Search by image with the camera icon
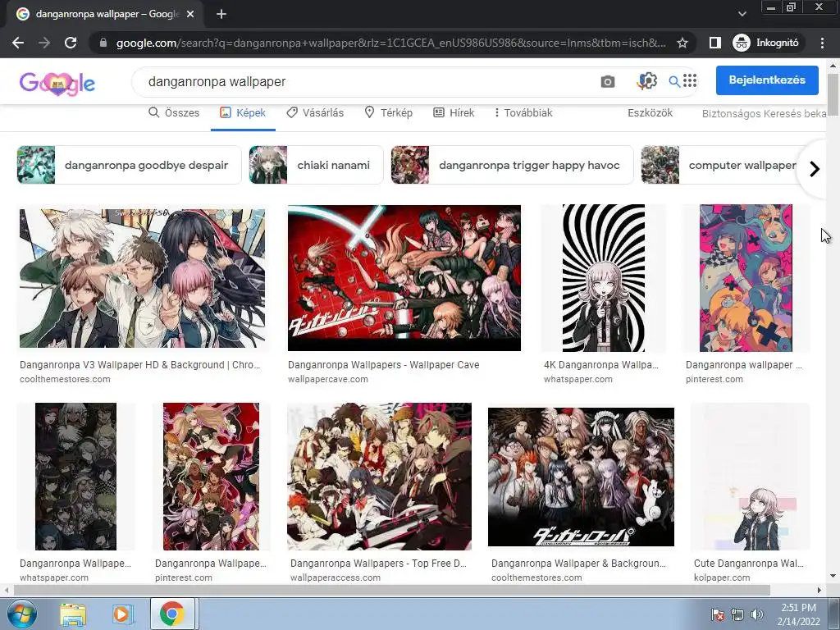 [x=608, y=81]
